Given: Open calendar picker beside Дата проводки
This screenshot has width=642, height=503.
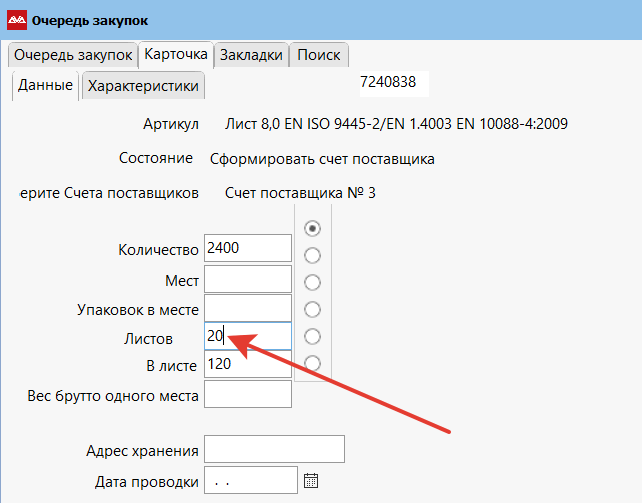Looking at the screenshot, I should 310,480.
